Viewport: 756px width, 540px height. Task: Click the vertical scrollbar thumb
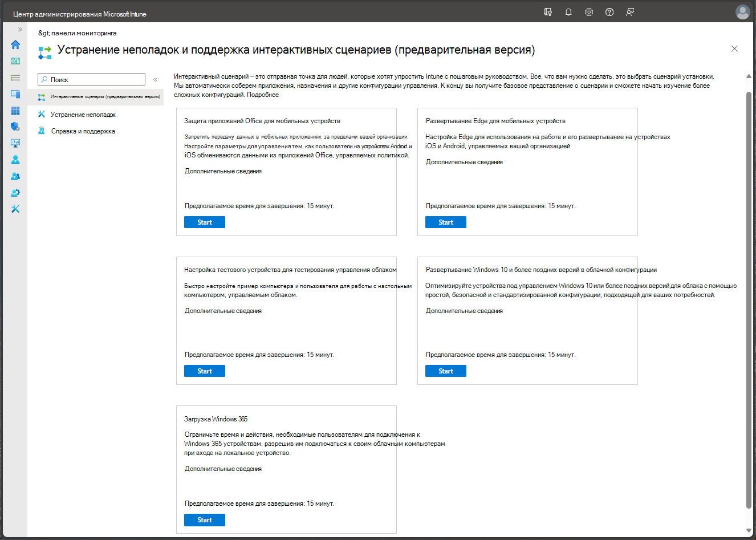pos(749,299)
